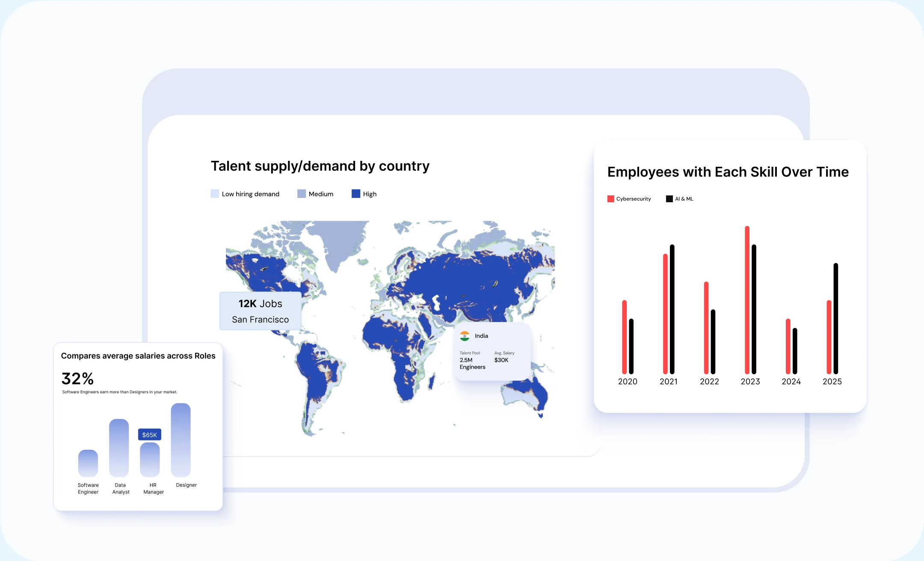Click the High demand legend swatch

[x=356, y=194]
